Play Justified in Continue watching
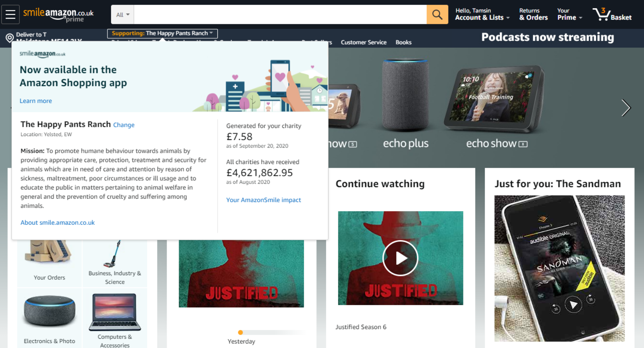Viewport: 644px width, 348px height. tap(400, 258)
